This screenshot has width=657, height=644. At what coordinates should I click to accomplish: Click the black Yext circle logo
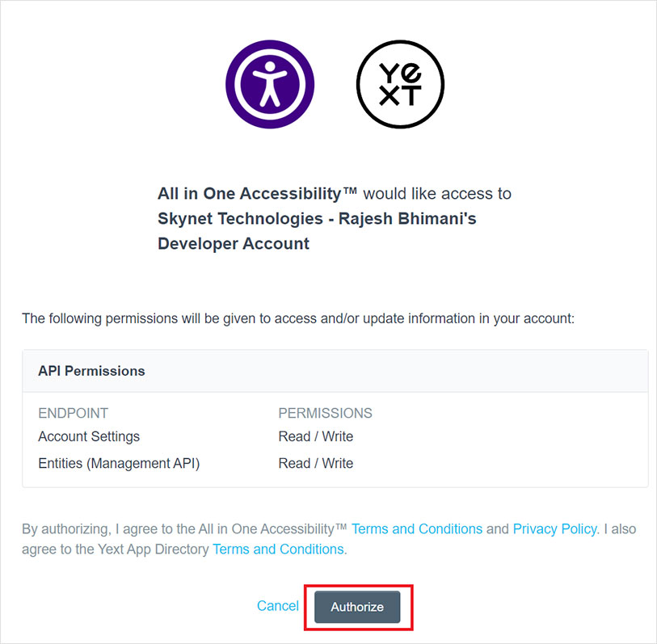click(400, 84)
